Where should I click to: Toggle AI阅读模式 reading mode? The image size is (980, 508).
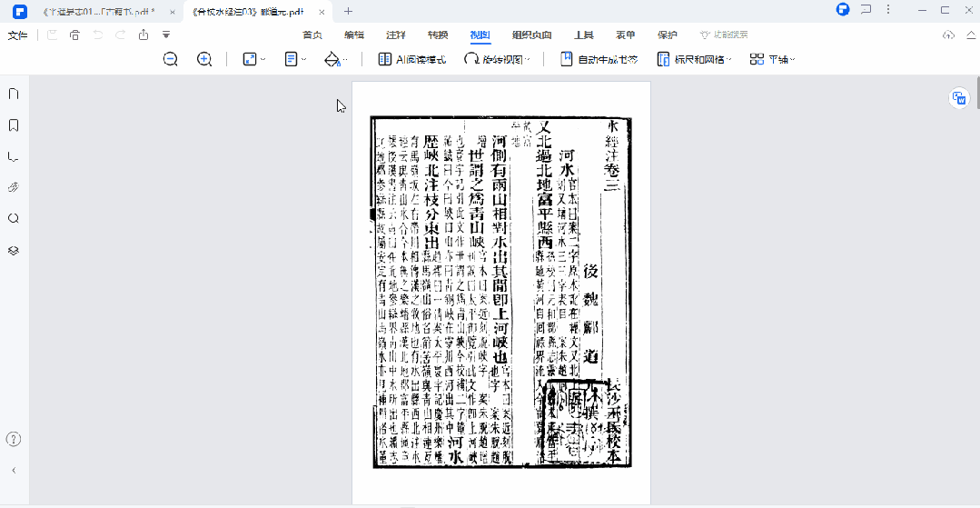point(411,59)
